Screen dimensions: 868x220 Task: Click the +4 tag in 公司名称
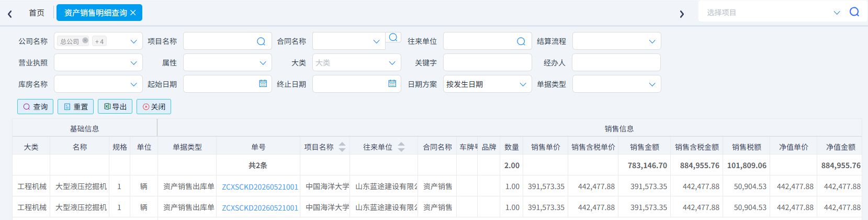(99, 41)
